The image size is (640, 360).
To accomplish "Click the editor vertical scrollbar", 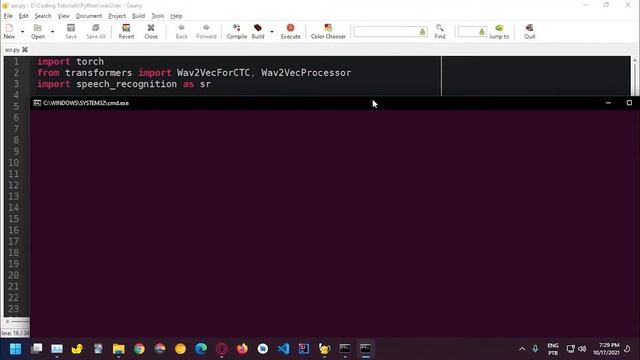I will [x=635, y=76].
